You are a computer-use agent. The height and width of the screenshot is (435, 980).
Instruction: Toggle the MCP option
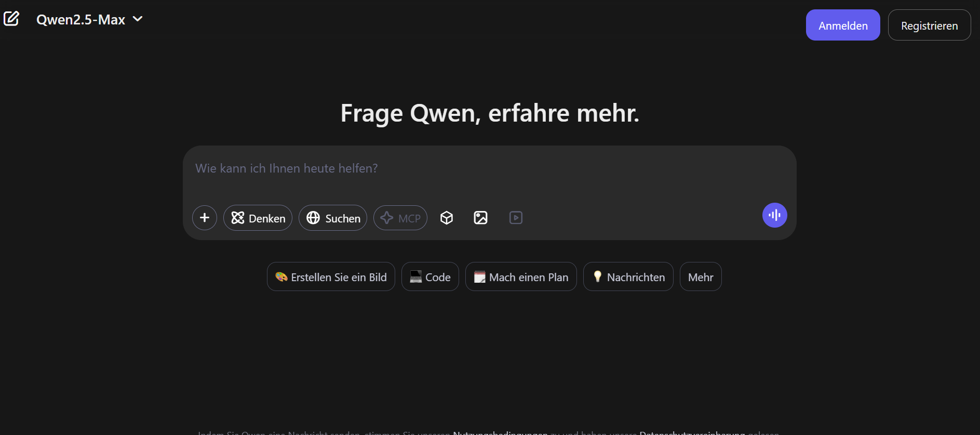click(x=400, y=218)
